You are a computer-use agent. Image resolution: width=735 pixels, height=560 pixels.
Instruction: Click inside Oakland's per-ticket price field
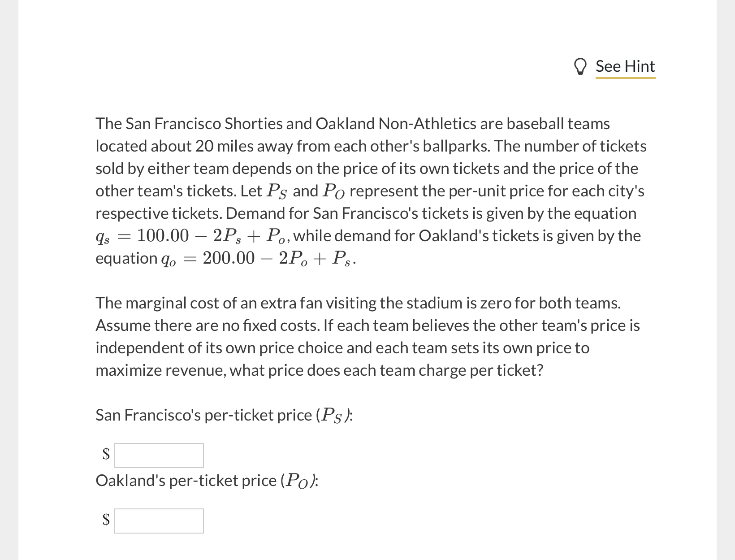pos(159,521)
